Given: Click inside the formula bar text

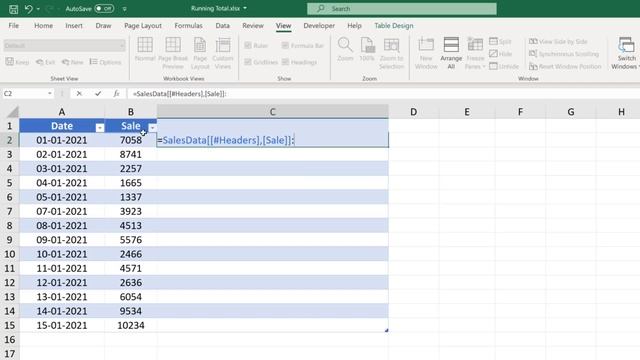Looking at the screenshot, I should coord(180,93).
